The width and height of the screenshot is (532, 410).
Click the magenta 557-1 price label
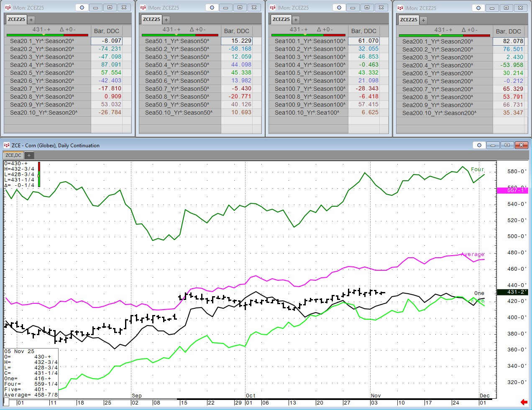(x=512, y=190)
